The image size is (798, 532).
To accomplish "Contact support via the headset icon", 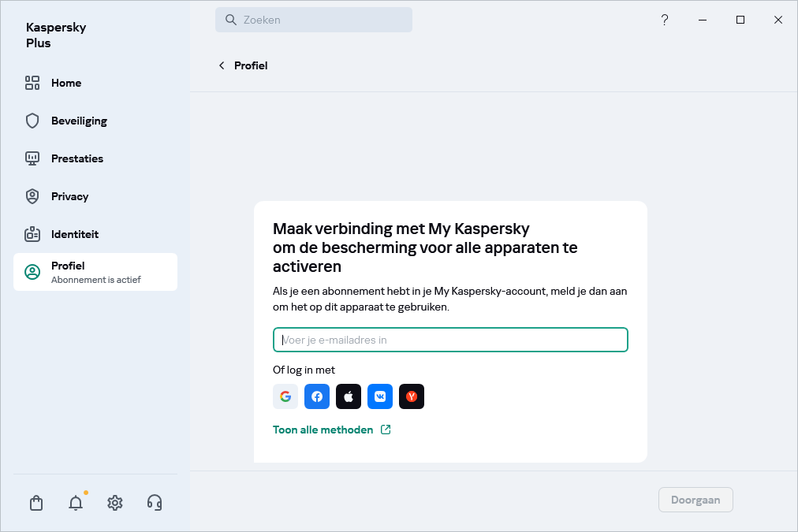I will coord(154,502).
